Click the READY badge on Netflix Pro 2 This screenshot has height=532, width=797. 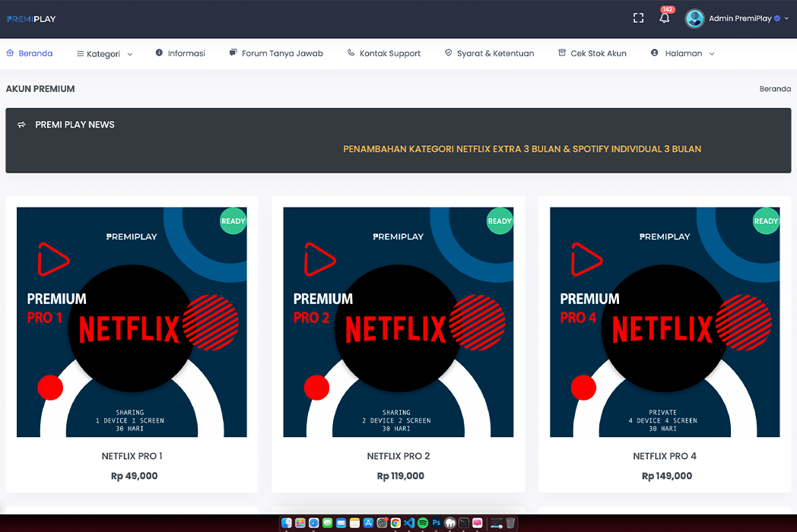(x=500, y=221)
